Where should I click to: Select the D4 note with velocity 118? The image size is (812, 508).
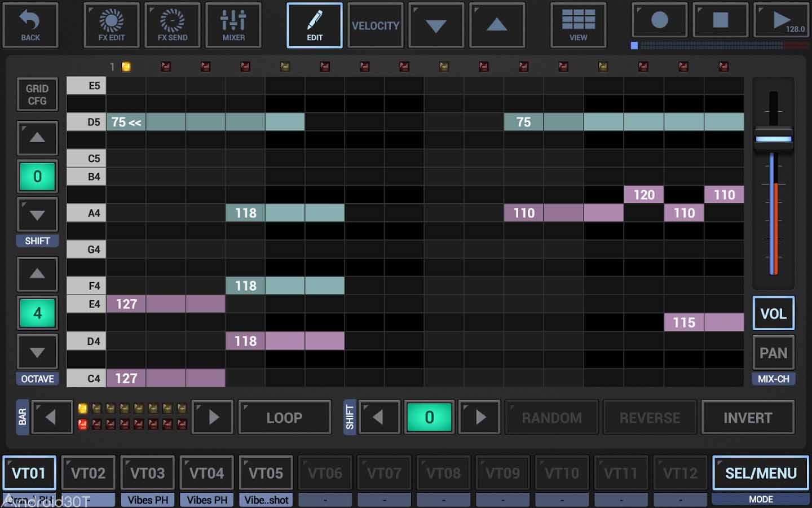click(285, 341)
